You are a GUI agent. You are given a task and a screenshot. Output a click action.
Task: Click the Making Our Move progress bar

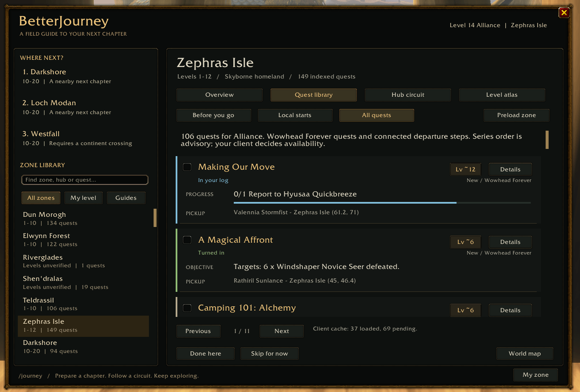[382, 203]
